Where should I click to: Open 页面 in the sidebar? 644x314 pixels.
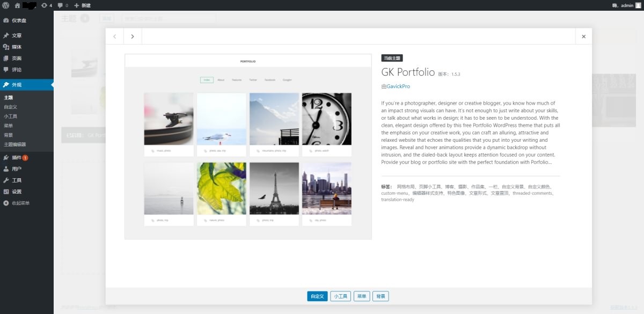point(27,59)
